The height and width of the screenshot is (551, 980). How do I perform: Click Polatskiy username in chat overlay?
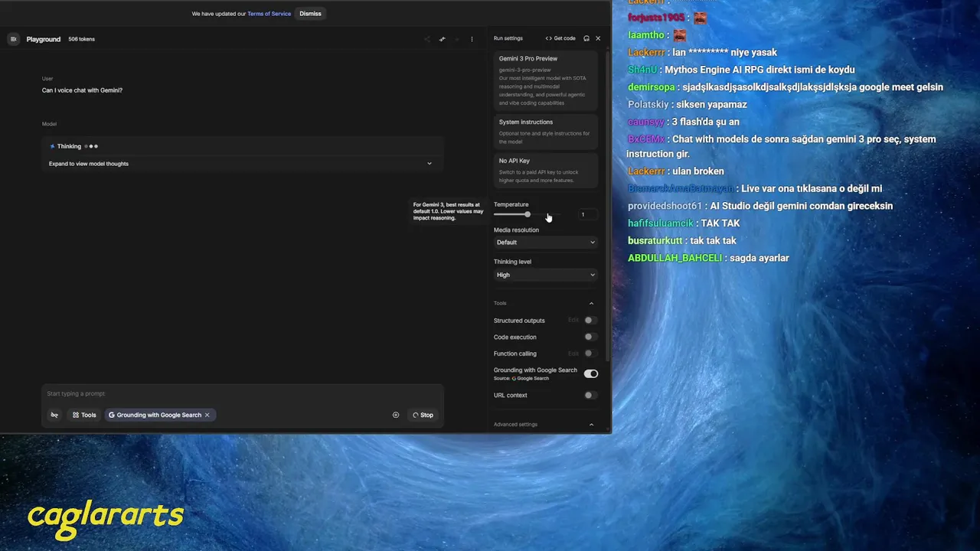tap(648, 104)
